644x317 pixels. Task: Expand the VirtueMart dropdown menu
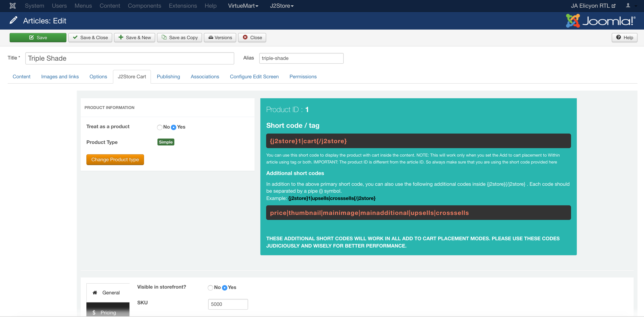[x=243, y=6]
